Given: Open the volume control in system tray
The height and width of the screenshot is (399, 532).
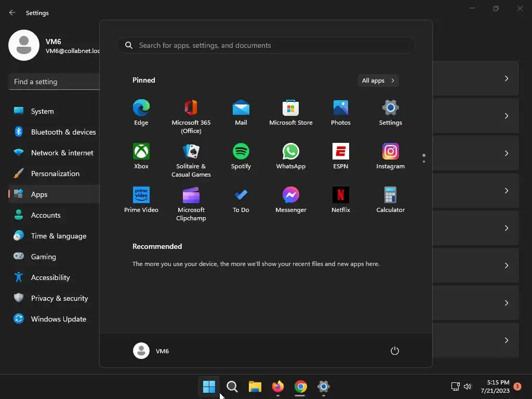Looking at the screenshot, I should point(468,387).
